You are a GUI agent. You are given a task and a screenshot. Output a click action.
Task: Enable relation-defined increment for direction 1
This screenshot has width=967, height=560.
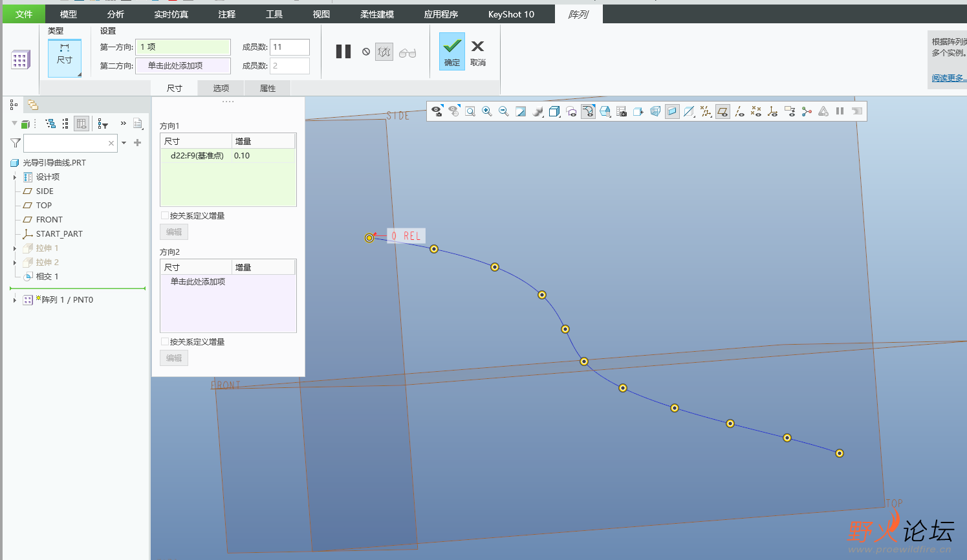[164, 215]
